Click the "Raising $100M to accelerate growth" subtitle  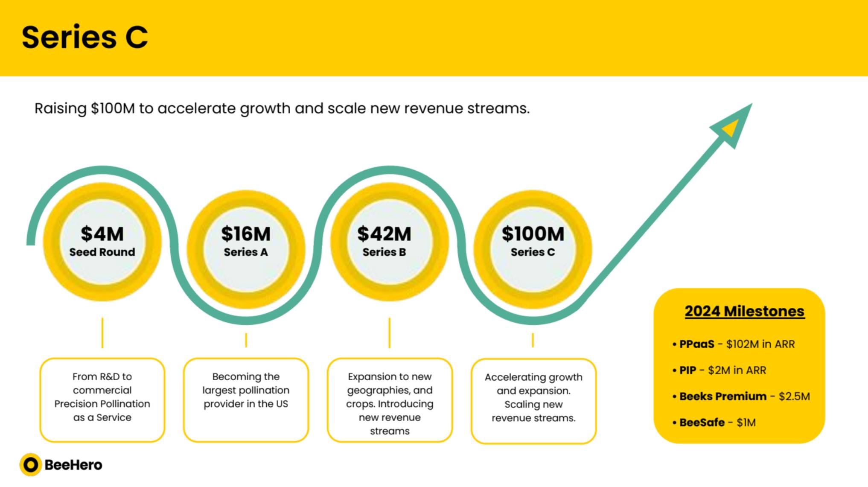282,108
